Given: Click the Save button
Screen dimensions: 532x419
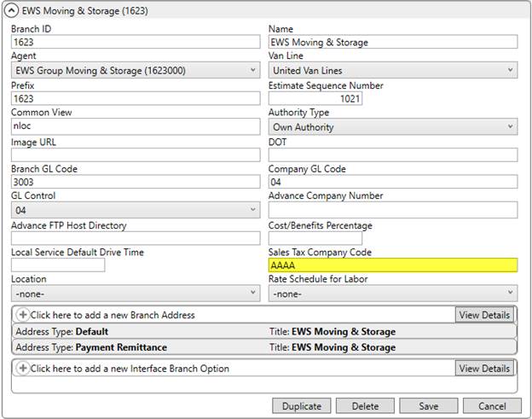Looking at the screenshot, I should (x=428, y=406).
